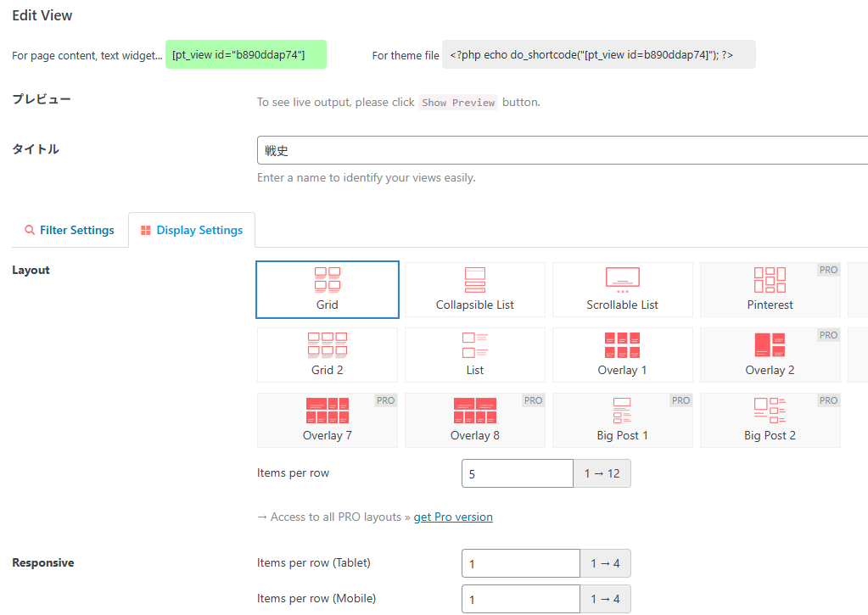Choose the Grid 2 layout
This screenshot has width=868, height=615.
tap(328, 355)
